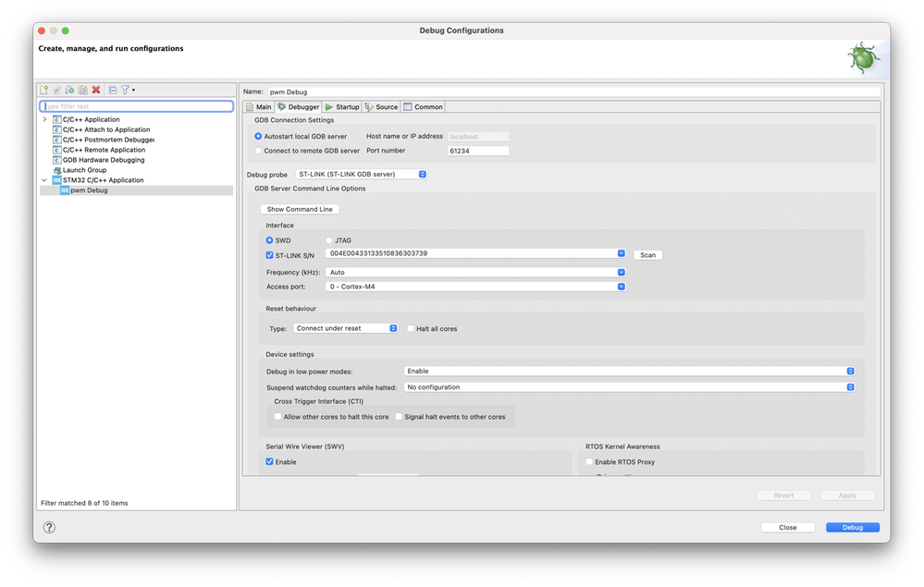The height and width of the screenshot is (587, 924).
Task: Collapse all configurations in the tree
Action: (x=112, y=90)
